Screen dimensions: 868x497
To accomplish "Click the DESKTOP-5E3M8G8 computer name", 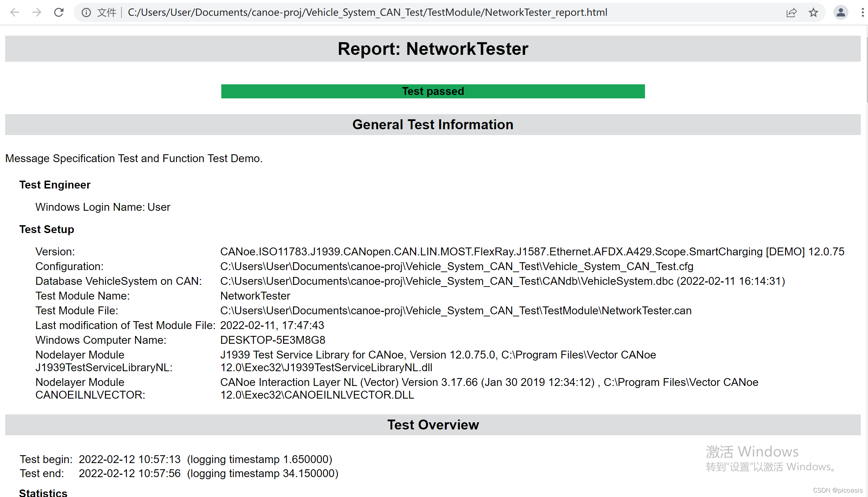I will coord(272,340).
